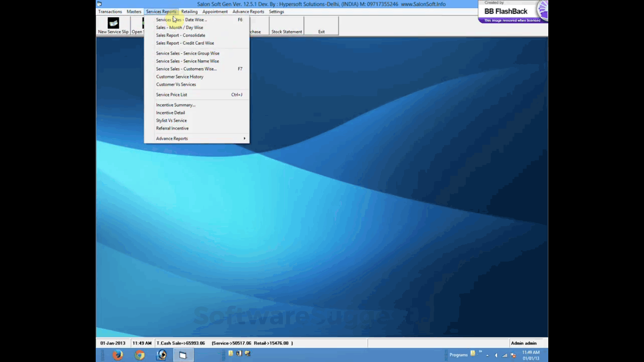Open the Appointment menu

pos(215,12)
